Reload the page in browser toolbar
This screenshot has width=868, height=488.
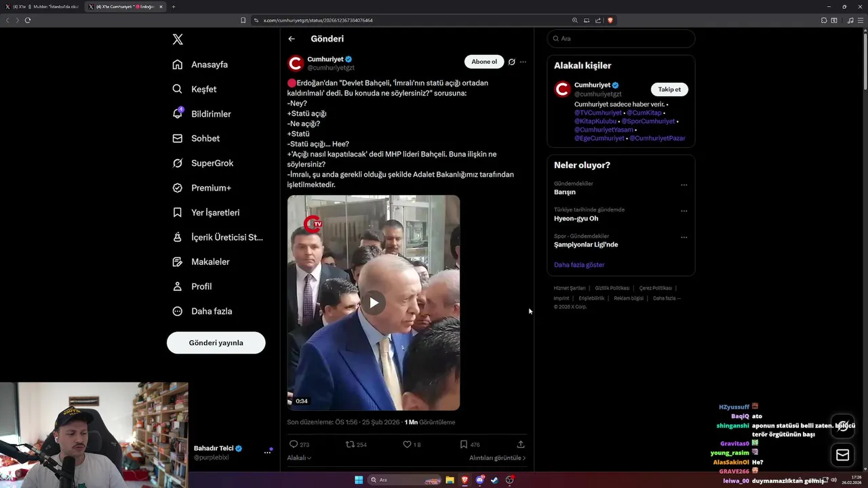[x=28, y=20]
